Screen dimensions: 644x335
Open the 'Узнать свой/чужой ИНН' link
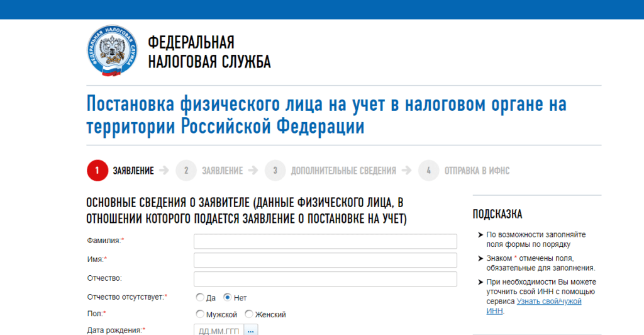[549, 302]
